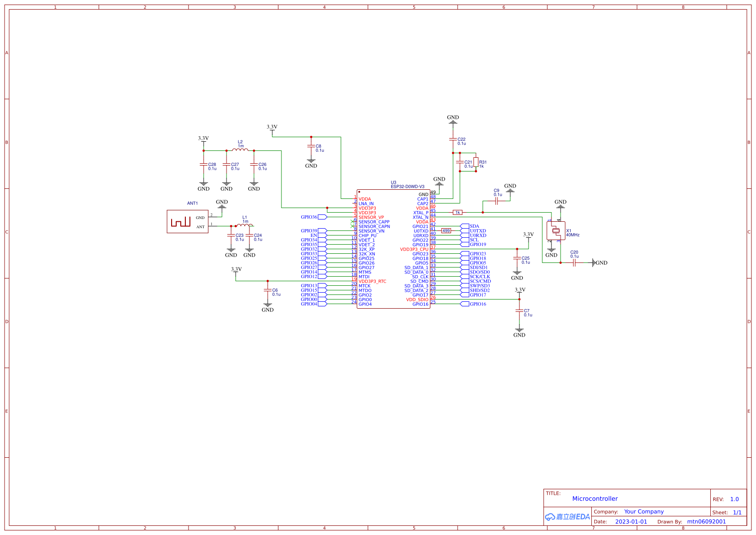Click the mtn06092001 drawn-by text
Image resolution: width=756 pixels, height=535 pixels.
tap(707, 521)
